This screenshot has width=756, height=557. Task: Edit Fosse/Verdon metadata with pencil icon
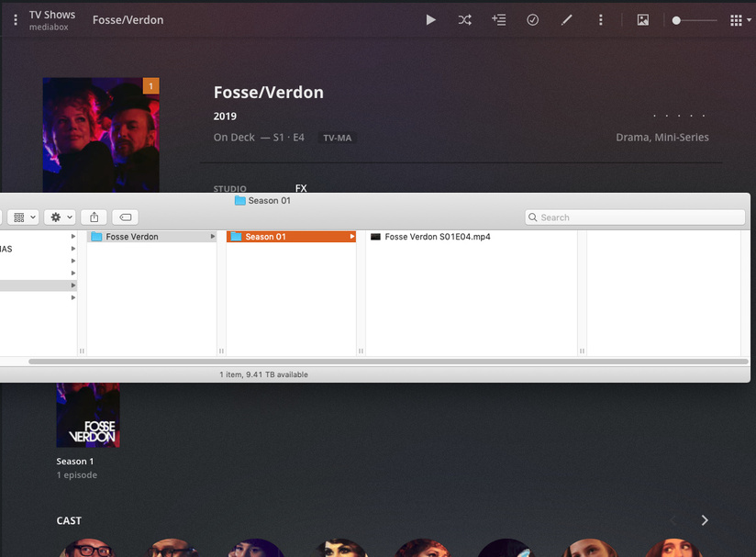click(566, 20)
